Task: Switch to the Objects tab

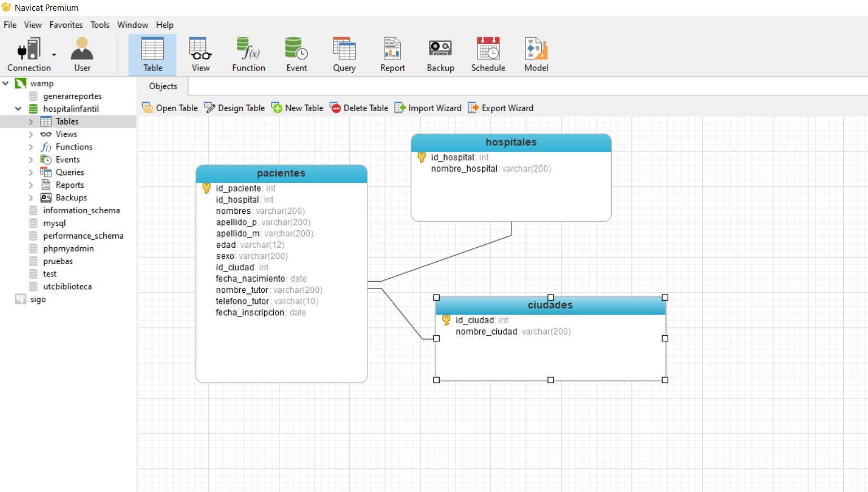Action: 162,86
